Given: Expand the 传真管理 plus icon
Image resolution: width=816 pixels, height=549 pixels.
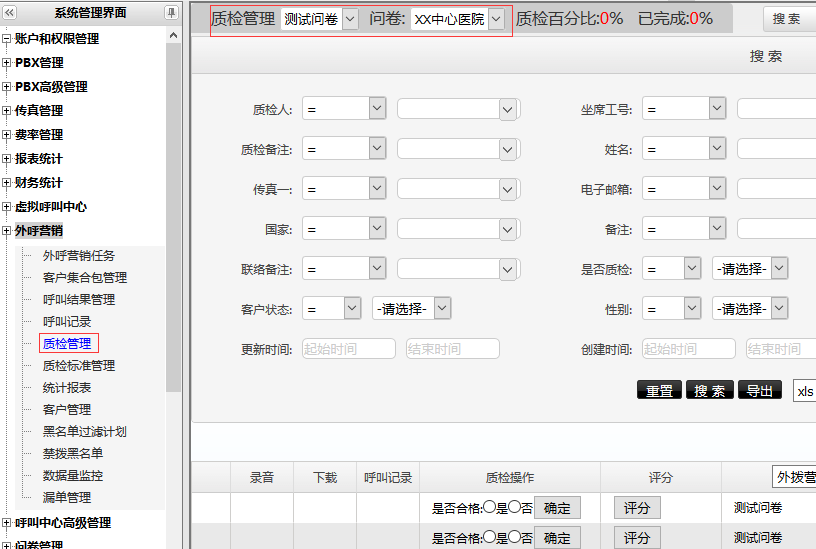Looking at the screenshot, I should point(7,111).
